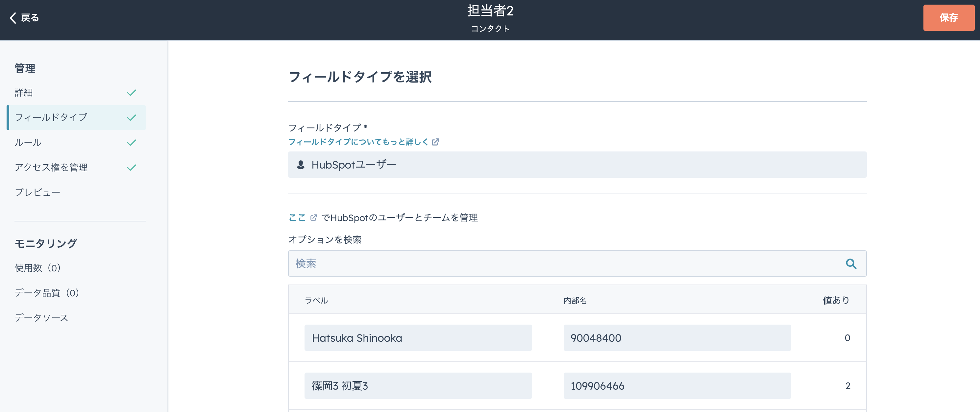The height and width of the screenshot is (412, 980).
Task: Open the プレビュー sidebar item
Action: [37, 192]
